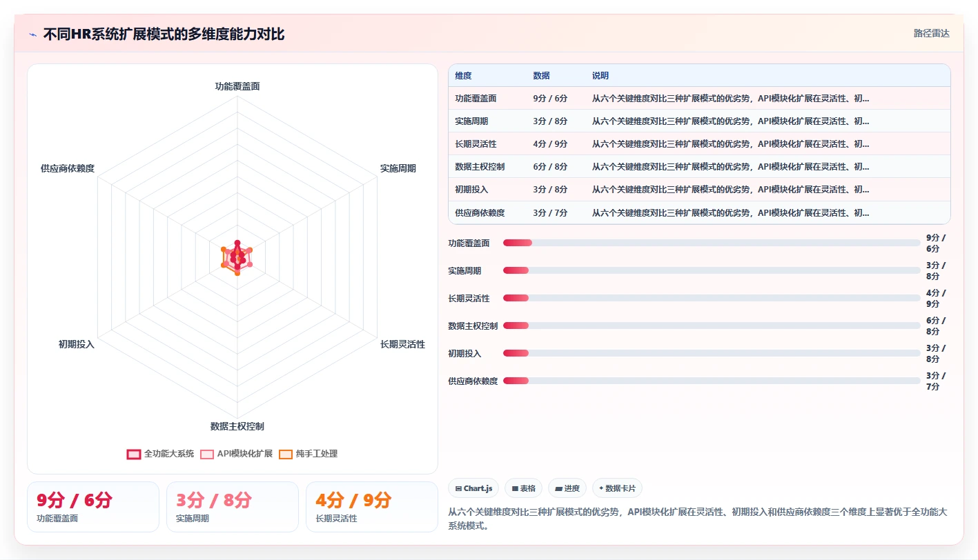Open the 4分 / 9分 长期灵活性 data card
The width and height of the screenshot is (978, 560).
372,507
